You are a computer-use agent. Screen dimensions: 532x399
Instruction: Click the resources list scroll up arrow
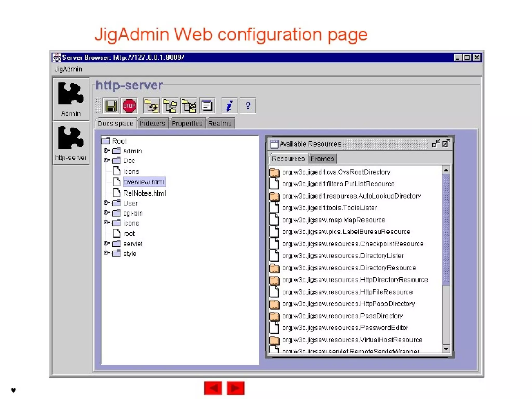point(446,170)
